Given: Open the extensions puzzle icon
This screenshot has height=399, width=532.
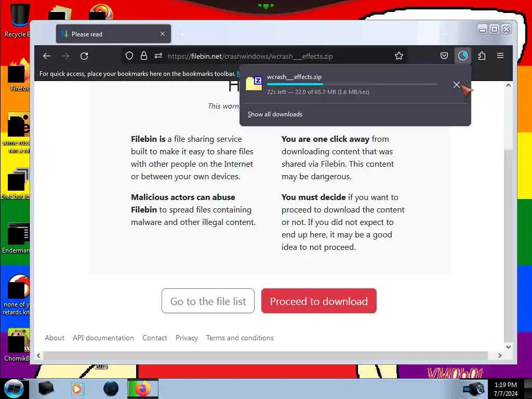Looking at the screenshot, I should click(x=482, y=56).
